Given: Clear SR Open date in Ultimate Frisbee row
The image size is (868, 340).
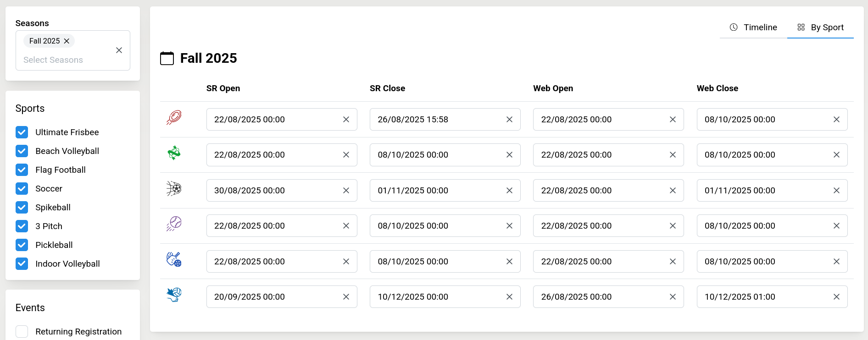Looking at the screenshot, I should click(x=346, y=120).
